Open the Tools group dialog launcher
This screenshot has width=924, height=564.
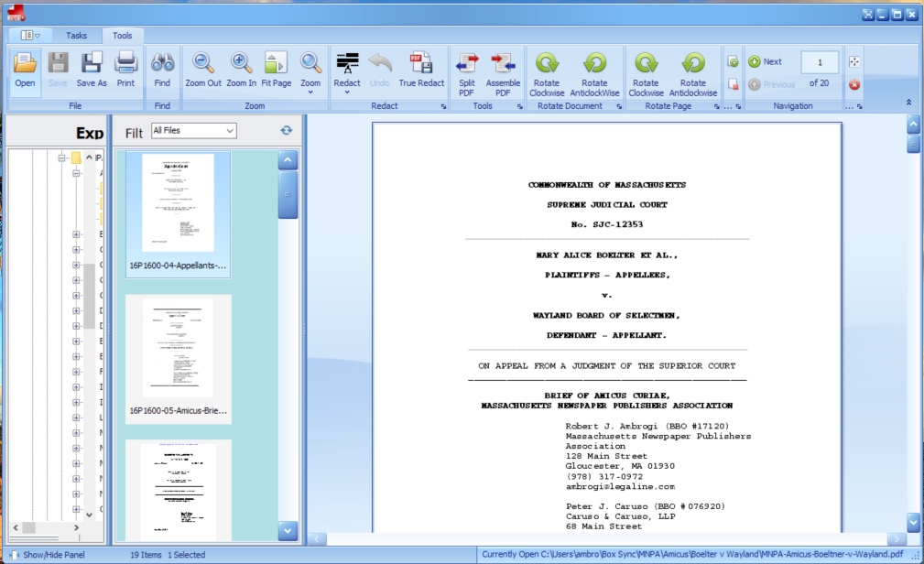(520, 107)
